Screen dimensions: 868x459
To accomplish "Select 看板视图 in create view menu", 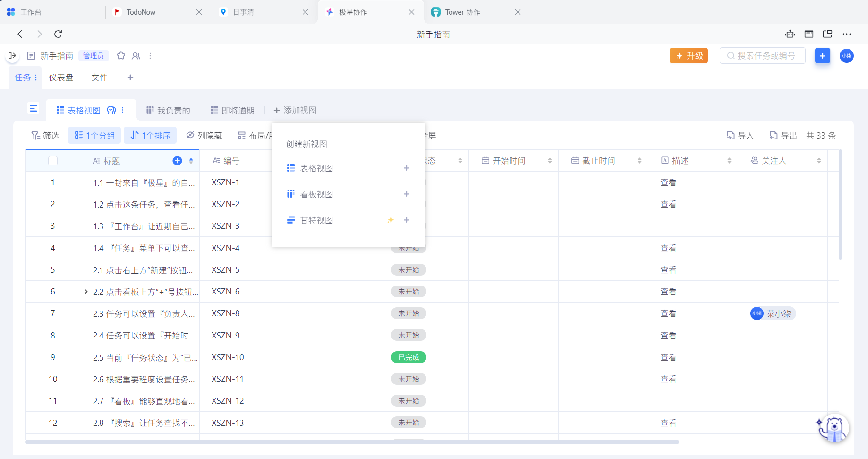I will [x=316, y=194].
